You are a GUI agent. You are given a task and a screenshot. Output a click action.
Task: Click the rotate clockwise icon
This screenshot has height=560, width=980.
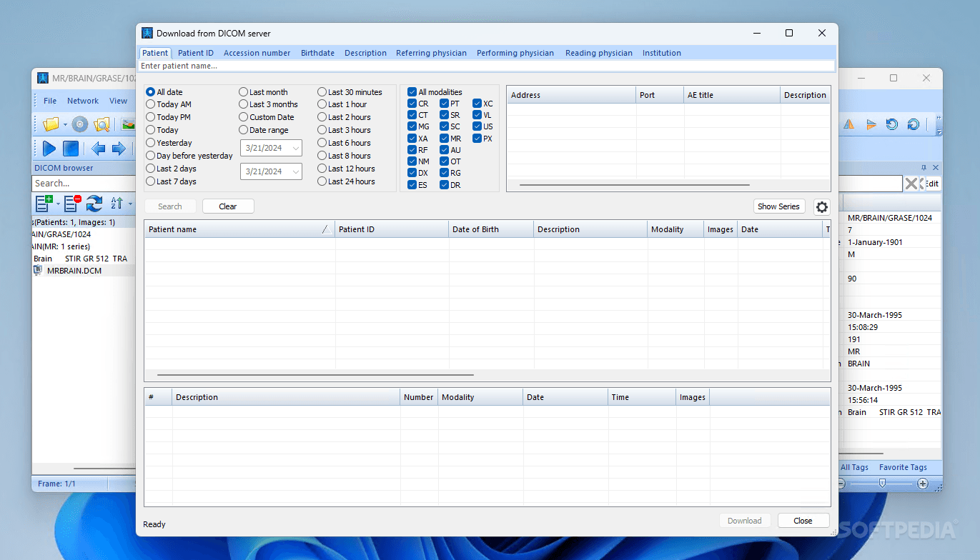914,124
